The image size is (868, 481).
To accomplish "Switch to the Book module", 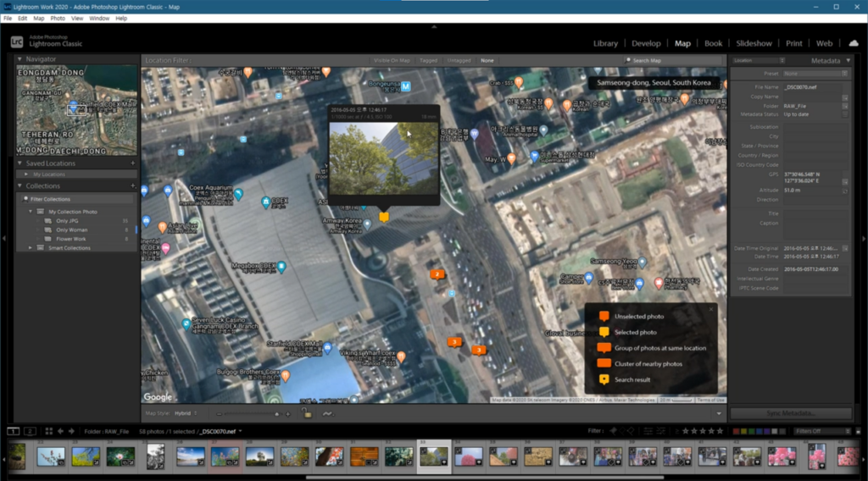I will point(713,43).
